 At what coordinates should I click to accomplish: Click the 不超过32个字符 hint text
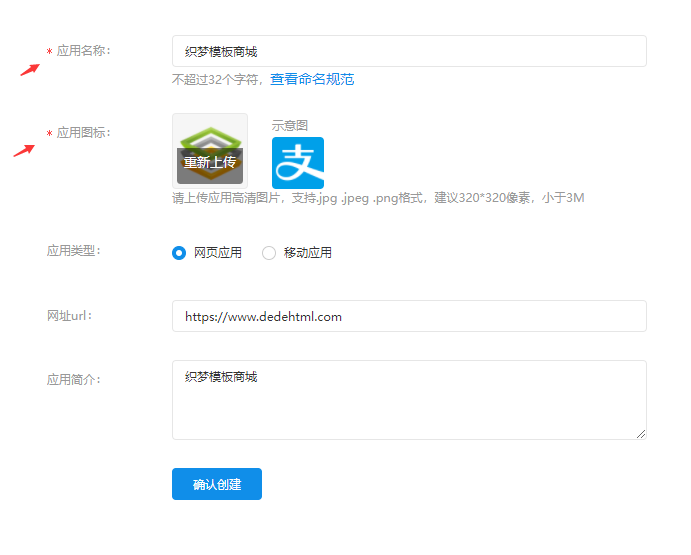click(217, 79)
